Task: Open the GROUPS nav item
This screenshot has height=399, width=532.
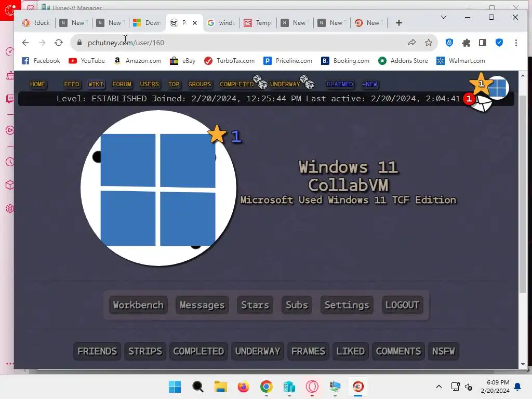Action: (x=199, y=84)
